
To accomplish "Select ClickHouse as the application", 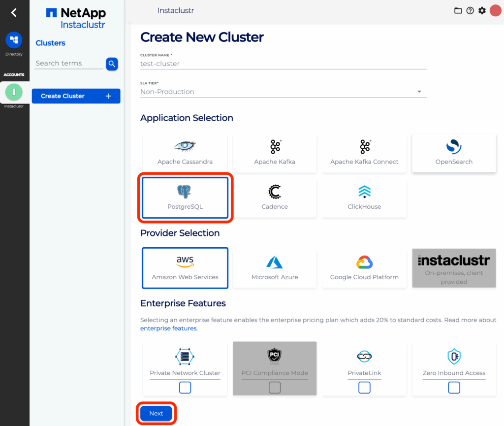I will (x=364, y=198).
